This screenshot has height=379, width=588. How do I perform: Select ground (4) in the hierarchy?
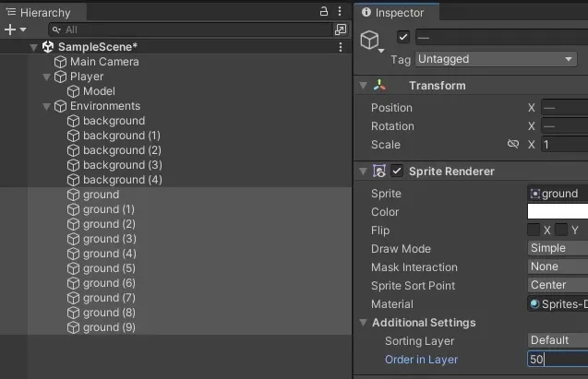[x=110, y=254]
